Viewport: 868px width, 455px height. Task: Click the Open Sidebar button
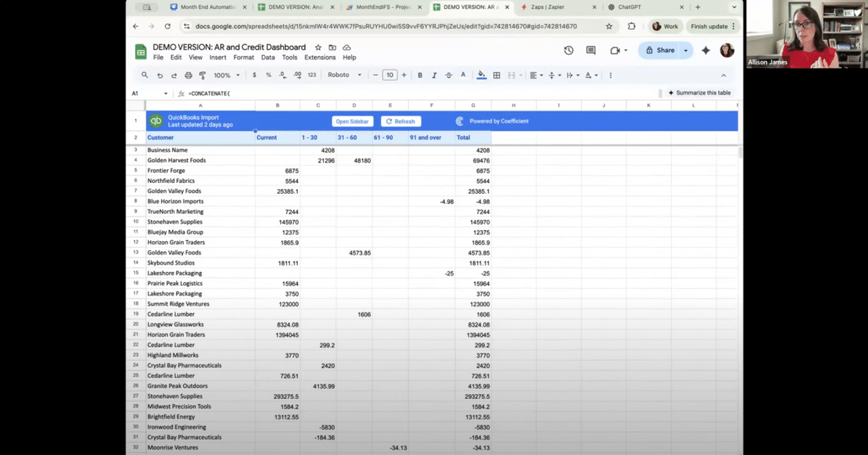coord(352,121)
